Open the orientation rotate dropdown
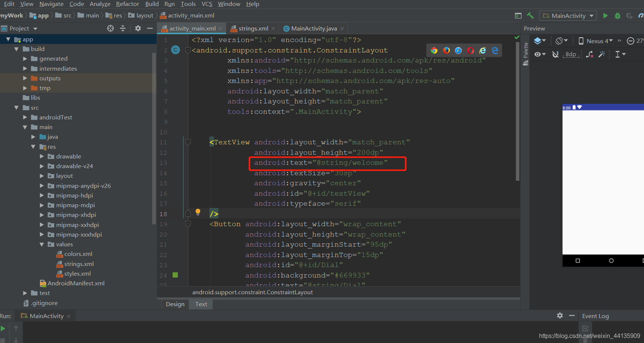Image resolution: width=644 pixels, height=343 pixels. (x=562, y=41)
